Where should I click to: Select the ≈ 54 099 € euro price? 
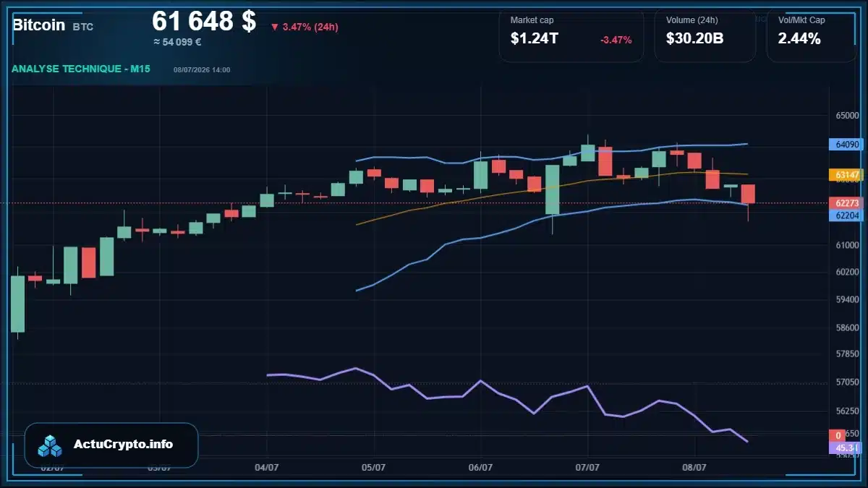tap(177, 42)
